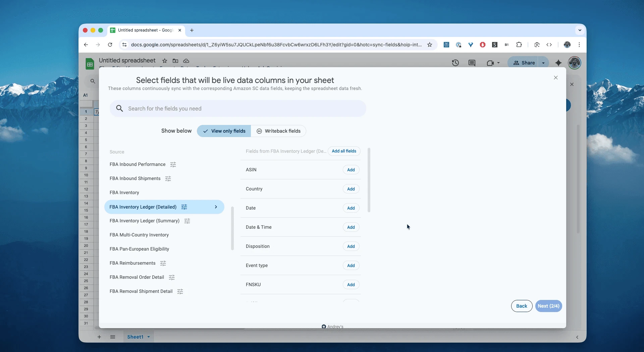Click the Back button
The width and height of the screenshot is (644, 352).
pos(522,306)
